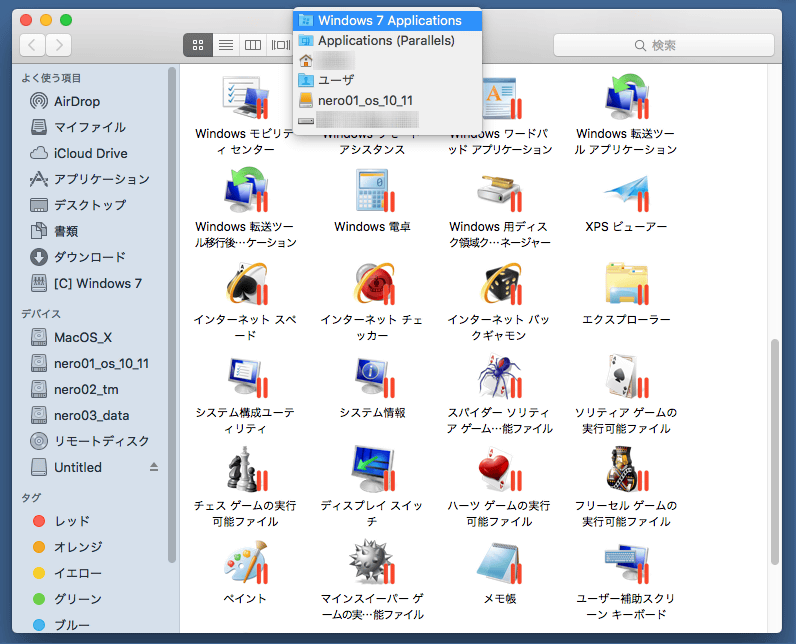Open Windows 転送ツール移行後 application icon
Screen dimensions: 796x644
tap(246, 190)
